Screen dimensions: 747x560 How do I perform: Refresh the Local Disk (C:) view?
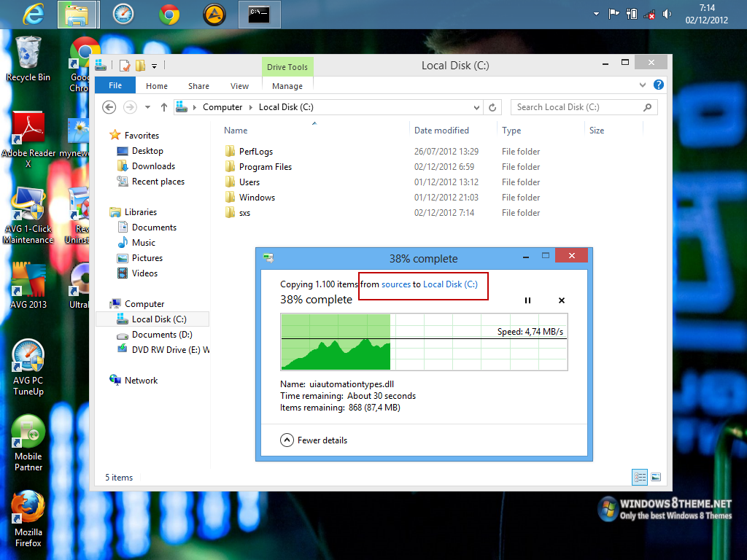[x=492, y=107]
